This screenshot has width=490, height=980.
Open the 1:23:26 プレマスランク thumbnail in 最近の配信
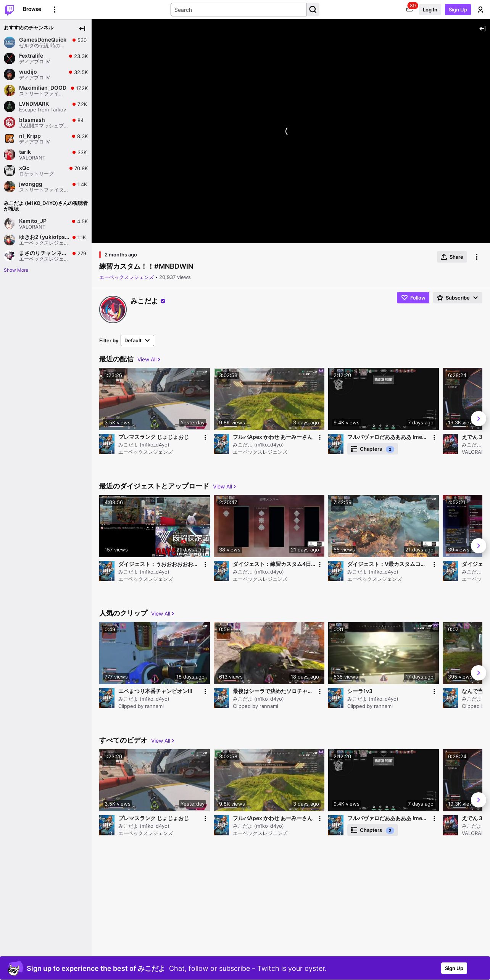click(x=155, y=399)
